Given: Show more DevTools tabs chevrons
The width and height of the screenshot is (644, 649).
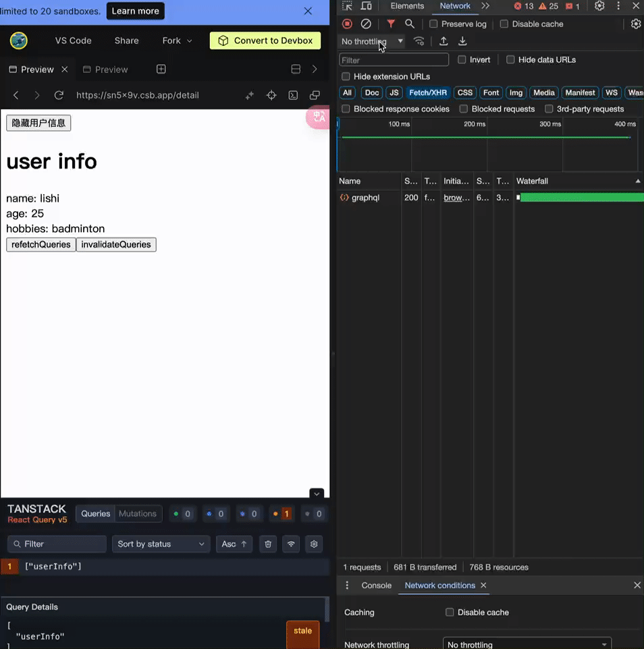Looking at the screenshot, I should (485, 6).
